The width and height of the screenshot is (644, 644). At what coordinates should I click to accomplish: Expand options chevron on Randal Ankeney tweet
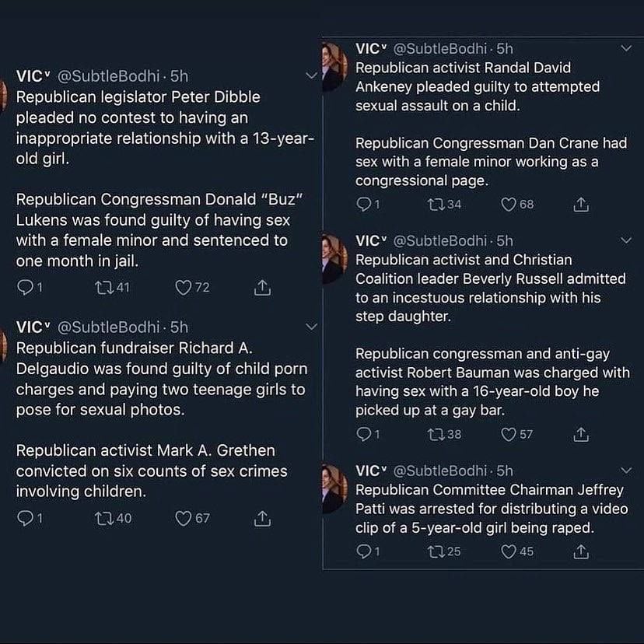click(627, 48)
